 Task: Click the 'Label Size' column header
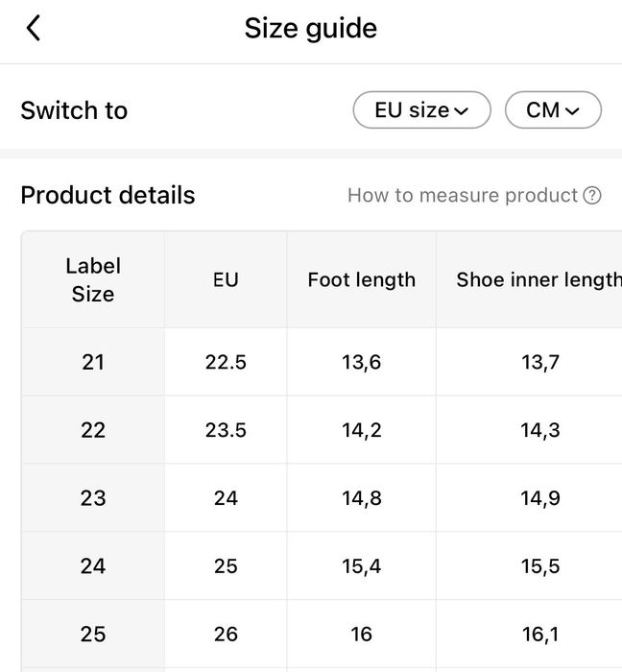pos(93,279)
